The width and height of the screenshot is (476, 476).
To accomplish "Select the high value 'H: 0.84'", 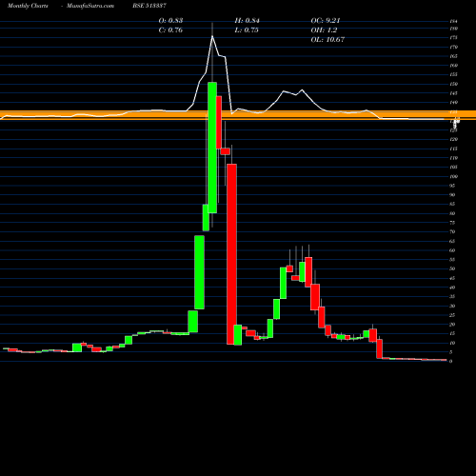I will pyautogui.click(x=247, y=21).
